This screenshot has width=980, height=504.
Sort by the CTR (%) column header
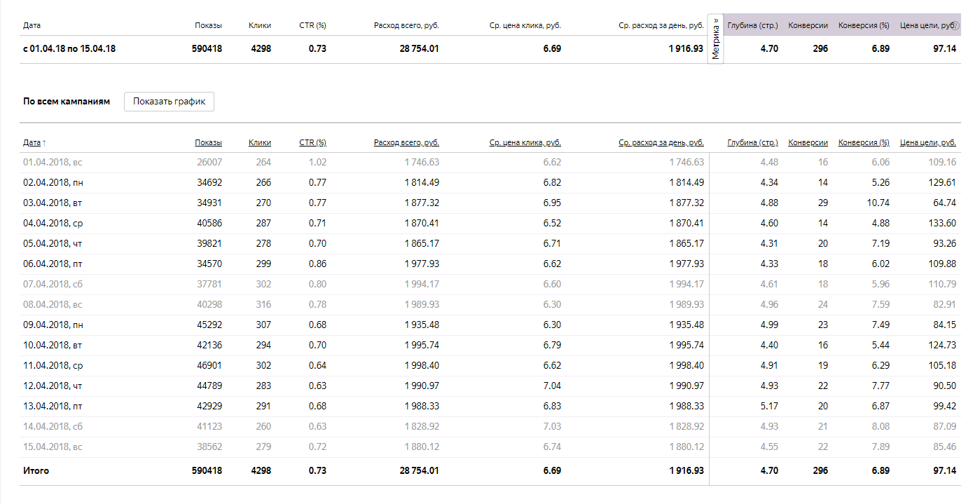(312, 142)
